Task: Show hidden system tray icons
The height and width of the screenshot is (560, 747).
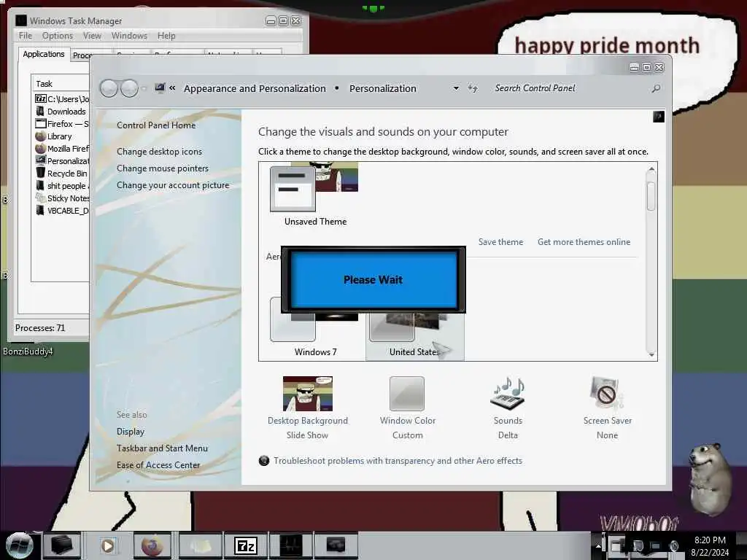Action: (x=598, y=545)
